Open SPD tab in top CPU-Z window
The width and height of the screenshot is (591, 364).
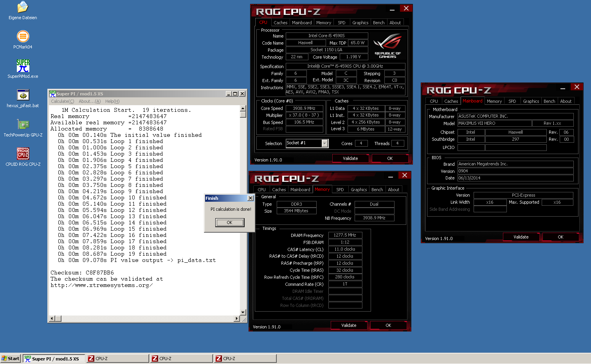[x=342, y=23]
